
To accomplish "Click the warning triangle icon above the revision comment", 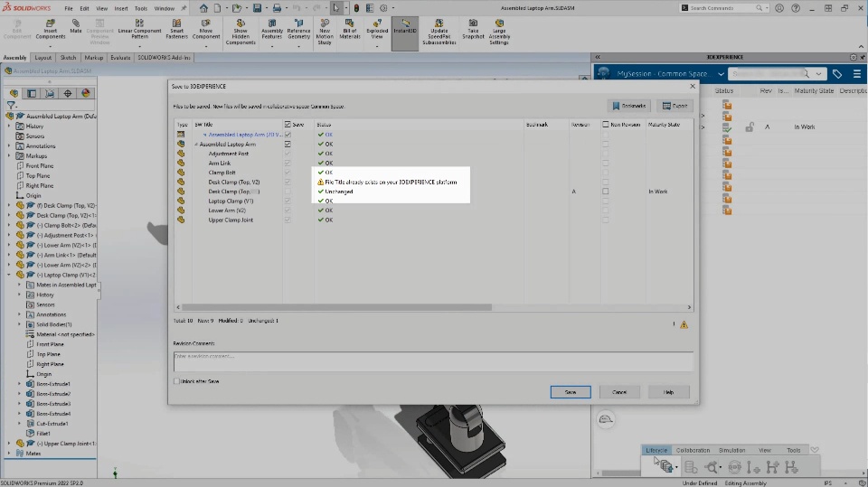I will [x=684, y=325].
